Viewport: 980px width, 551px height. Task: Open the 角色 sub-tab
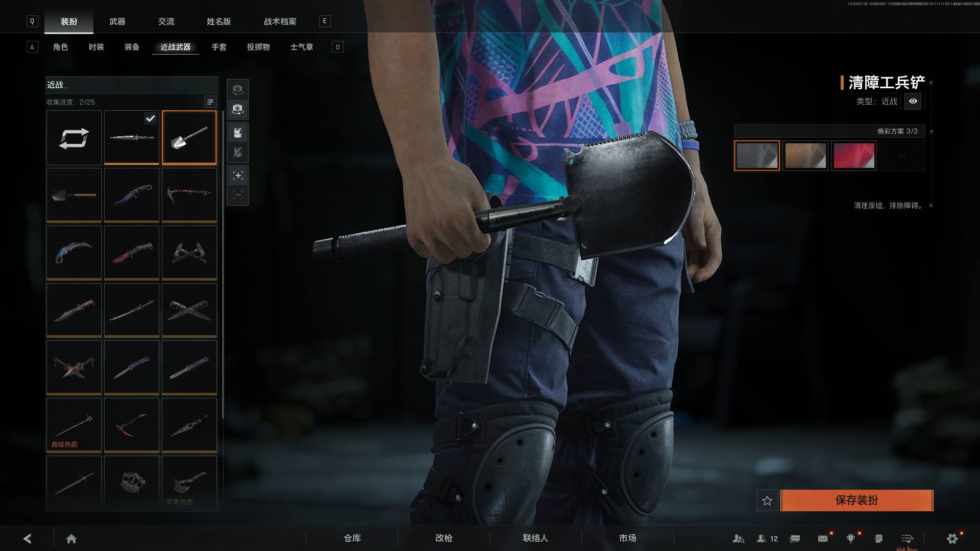60,47
